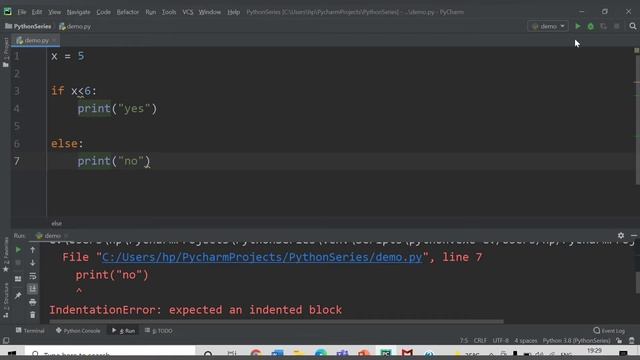Click the grey stop icon in the top toolbar
Screen dimensions: 640x360
[x=617, y=26]
